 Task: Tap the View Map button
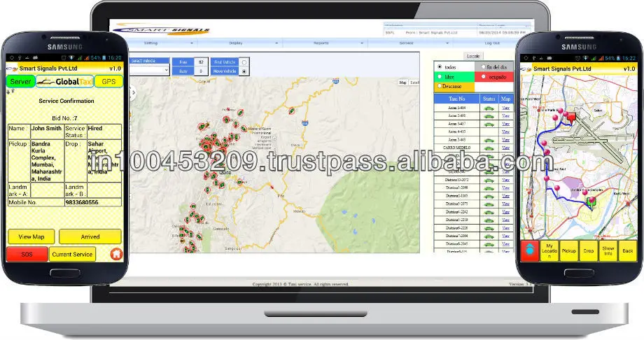(x=31, y=236)
